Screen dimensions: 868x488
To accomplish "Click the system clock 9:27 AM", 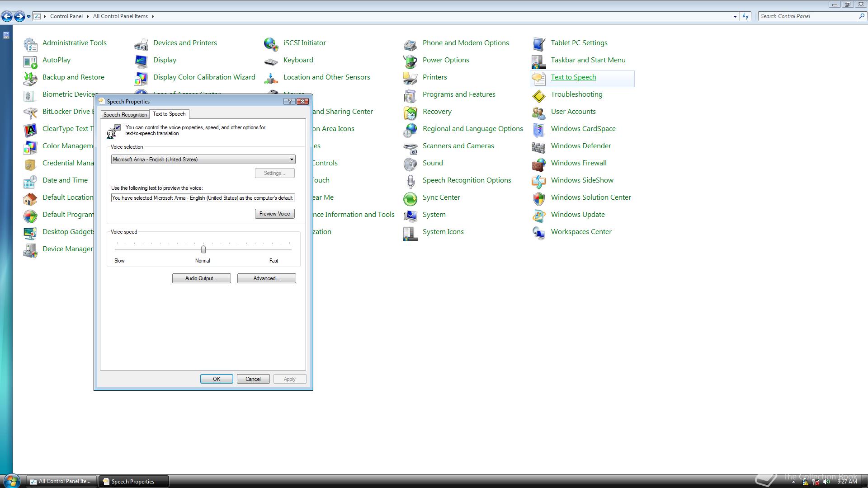I will click(x=847, y=482).
